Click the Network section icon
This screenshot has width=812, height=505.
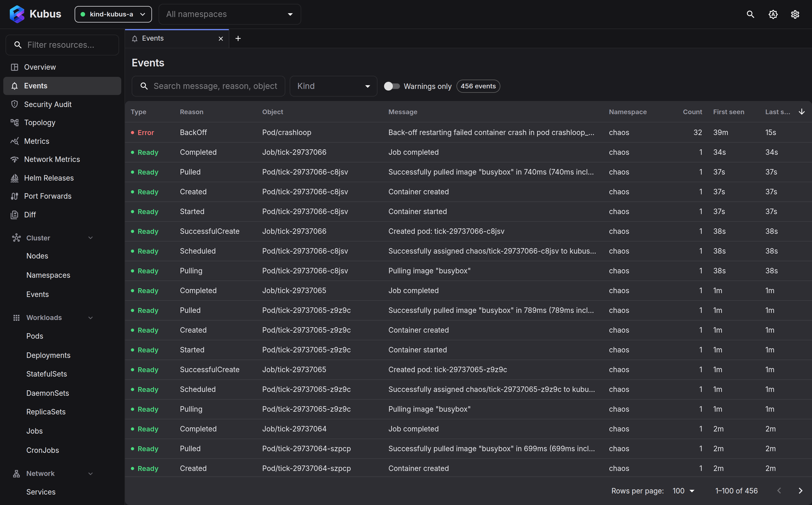click(16, 474)
